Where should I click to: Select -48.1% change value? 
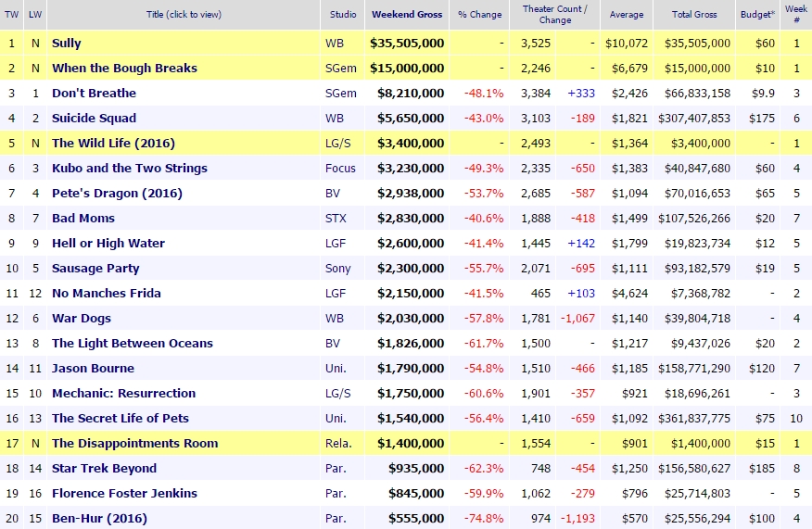(484, 94)
